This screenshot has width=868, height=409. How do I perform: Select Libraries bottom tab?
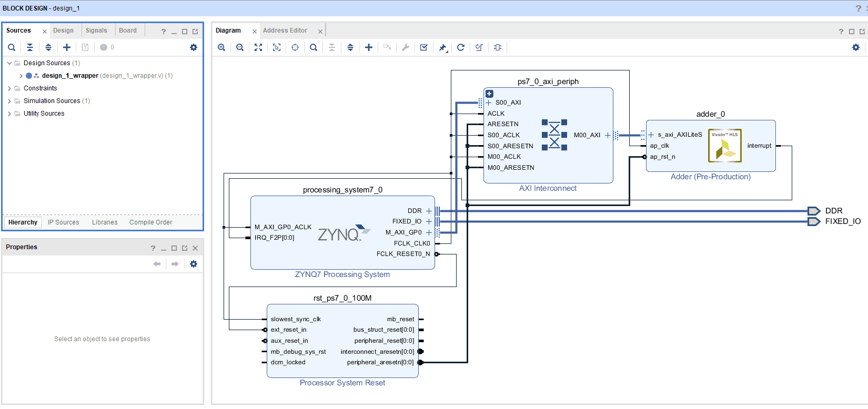[x=105, y=222]
